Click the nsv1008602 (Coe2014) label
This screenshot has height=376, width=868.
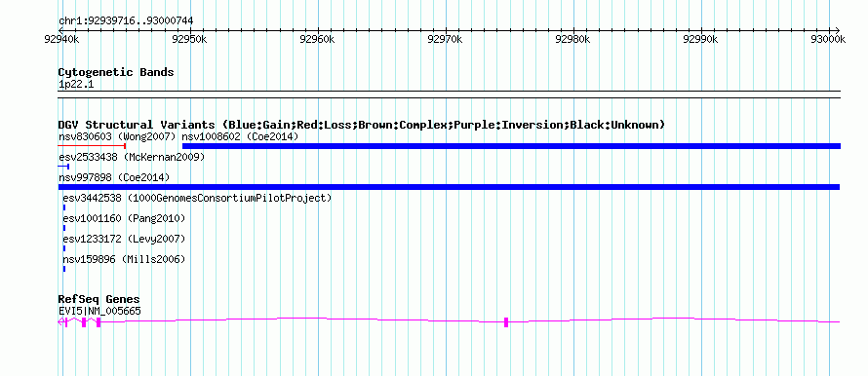tap(240, 136)
